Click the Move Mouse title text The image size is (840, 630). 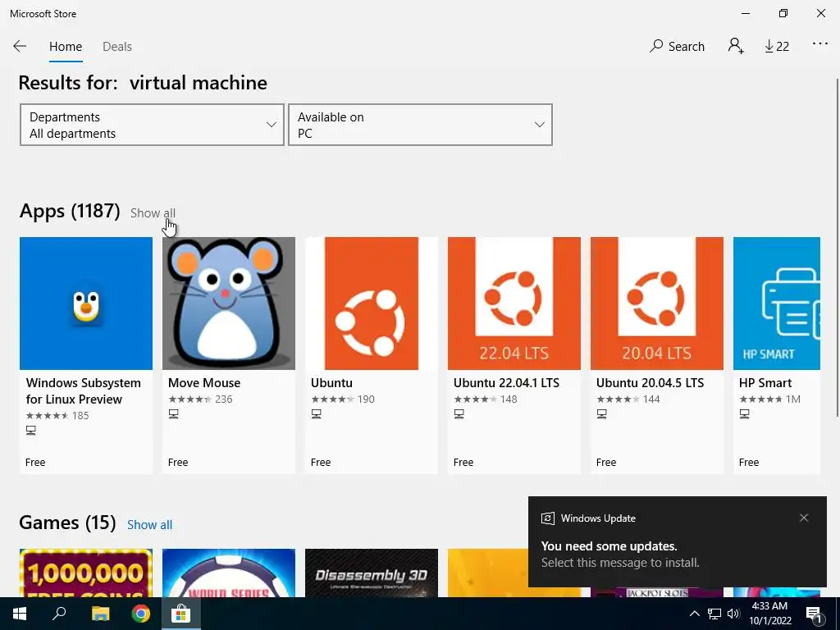point(204,383)
